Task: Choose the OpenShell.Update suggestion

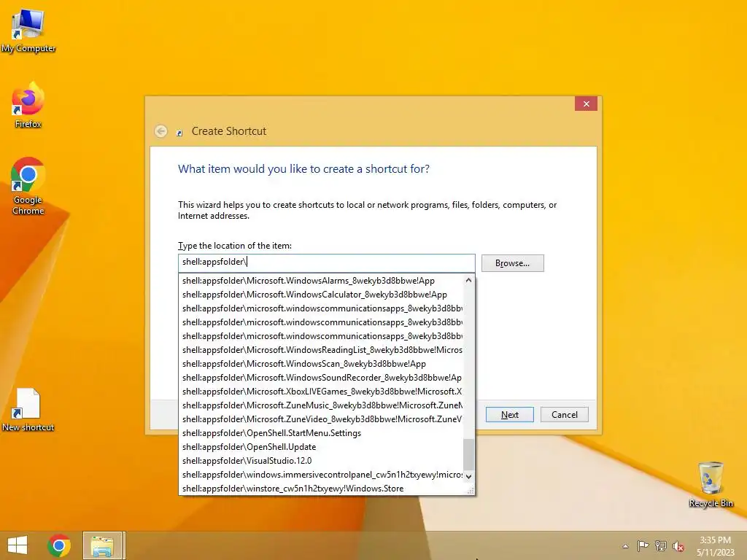Action: tap(321, 447)
